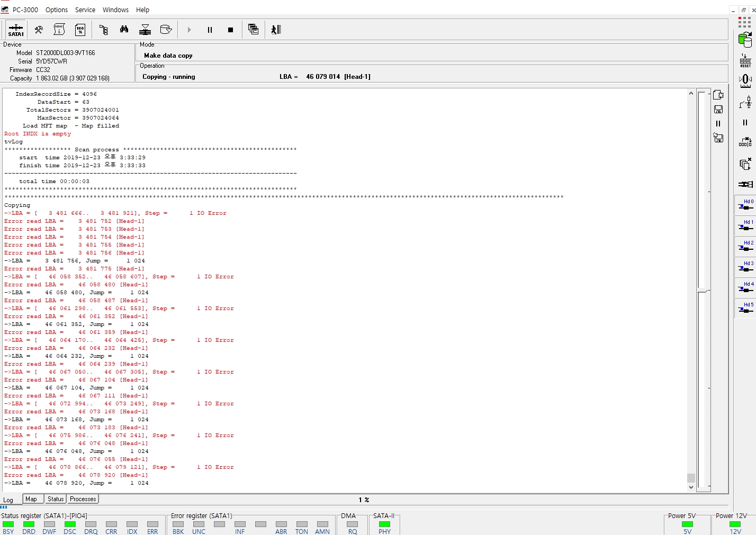Click the floppy with arrow log icon
This screenshot has width=756, height=535.
[x=718, y=138]
